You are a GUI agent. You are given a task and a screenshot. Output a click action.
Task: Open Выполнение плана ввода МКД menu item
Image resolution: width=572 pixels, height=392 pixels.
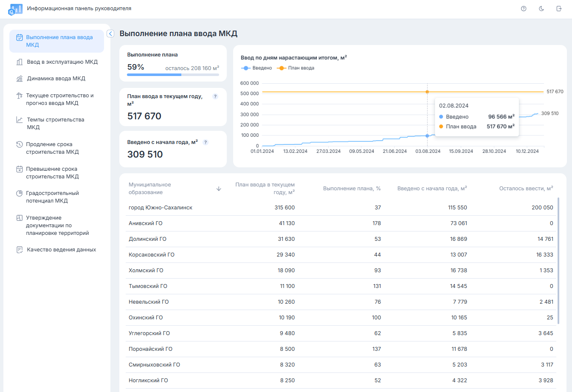(56, 41)
